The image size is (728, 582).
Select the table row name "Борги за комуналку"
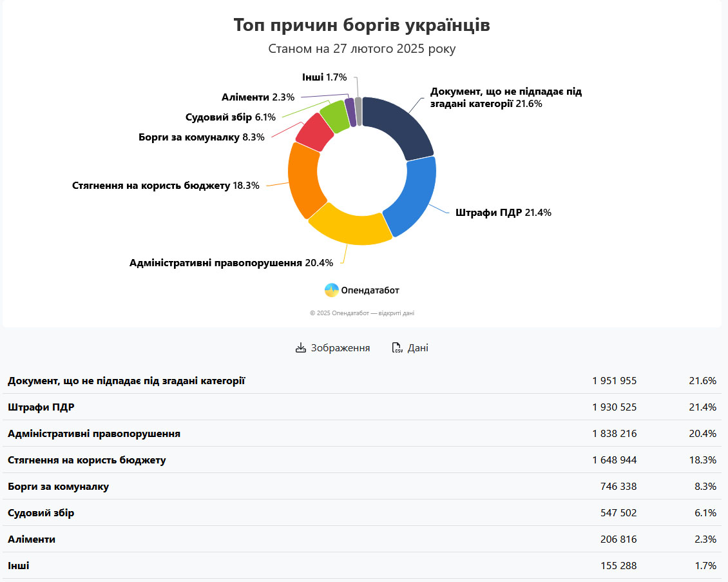(58, 487)
